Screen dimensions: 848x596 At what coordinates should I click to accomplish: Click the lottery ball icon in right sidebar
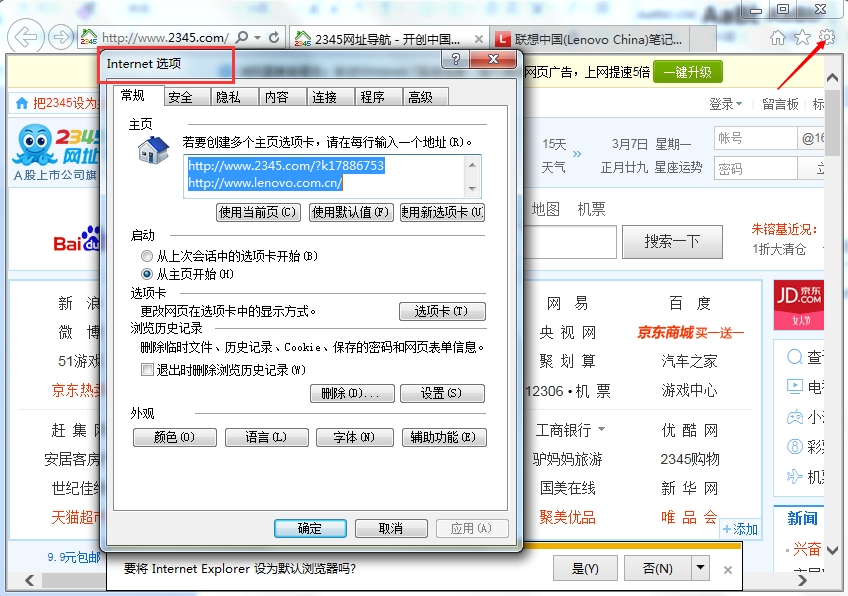(794, 446)
